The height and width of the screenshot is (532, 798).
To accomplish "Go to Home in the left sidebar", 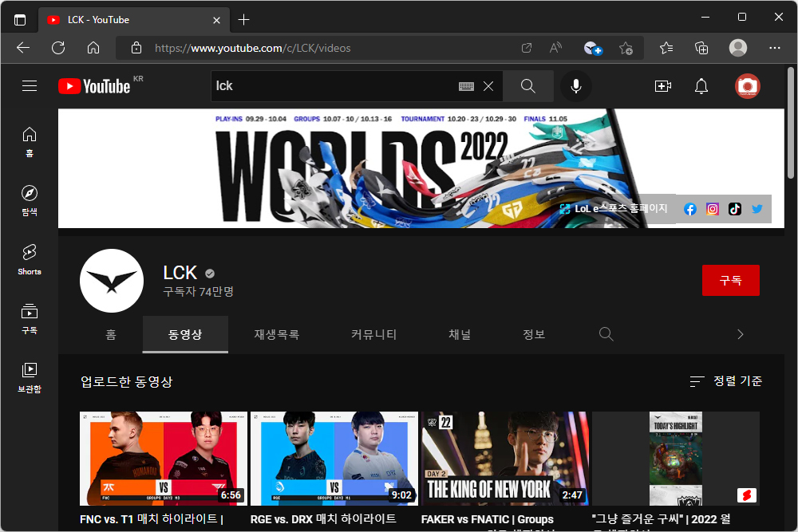I will pyautogui.click(x=30, y=141).
